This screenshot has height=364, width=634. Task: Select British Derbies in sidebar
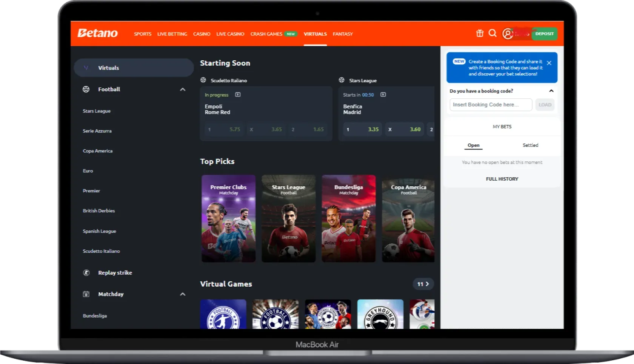(x=98, y=211)
